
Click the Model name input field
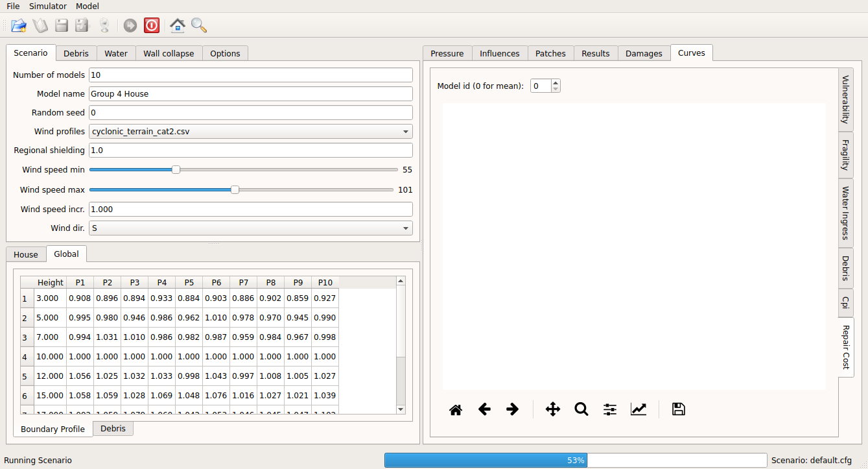point(251,93)
